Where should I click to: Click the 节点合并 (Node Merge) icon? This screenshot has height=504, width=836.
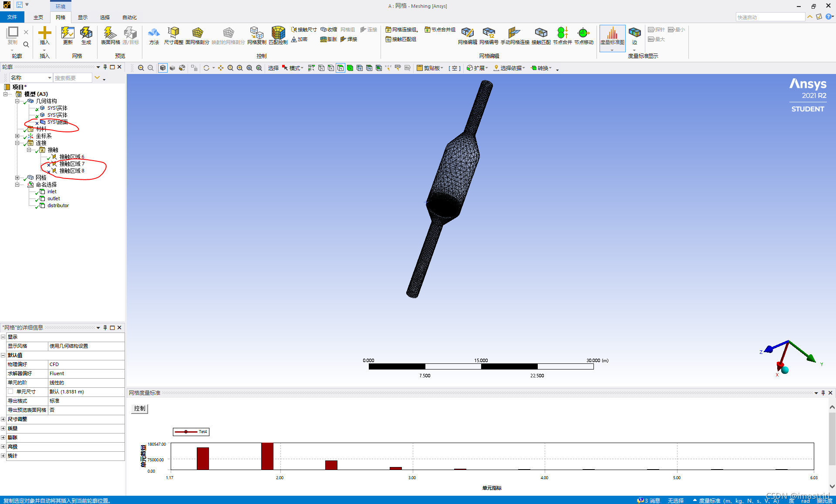pos(562,33)
